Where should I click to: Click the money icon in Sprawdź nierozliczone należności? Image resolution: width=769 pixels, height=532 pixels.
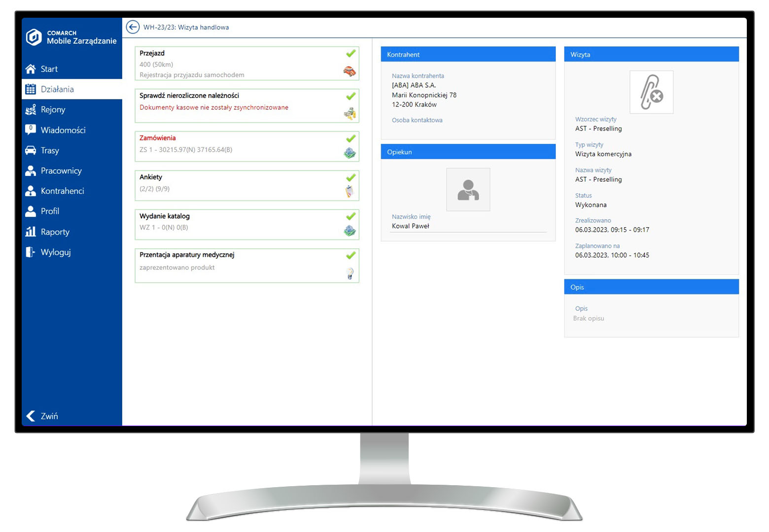pyautogui.click(x=350, y=114)
